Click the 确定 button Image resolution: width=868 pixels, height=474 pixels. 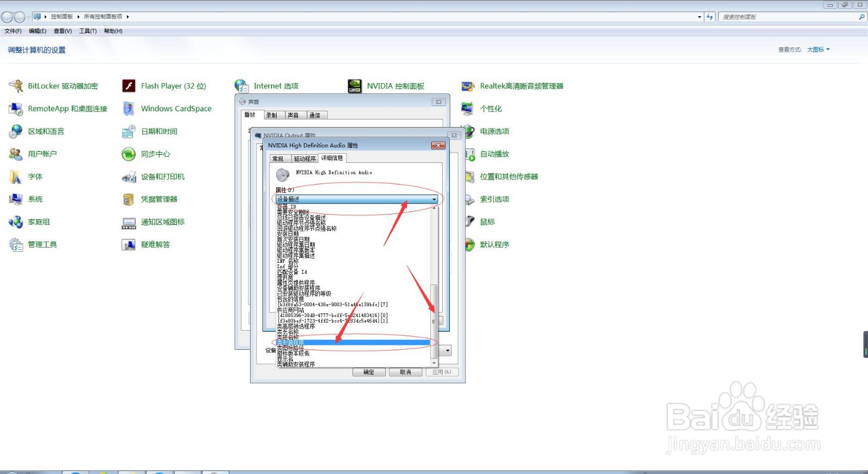click(369, 372)
